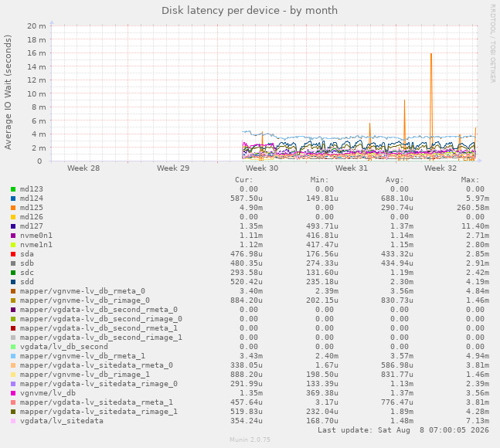This screenshot has width=500, height=448.
Task: Click the md124 current value '587.50u'
Action: click(247, 199)
